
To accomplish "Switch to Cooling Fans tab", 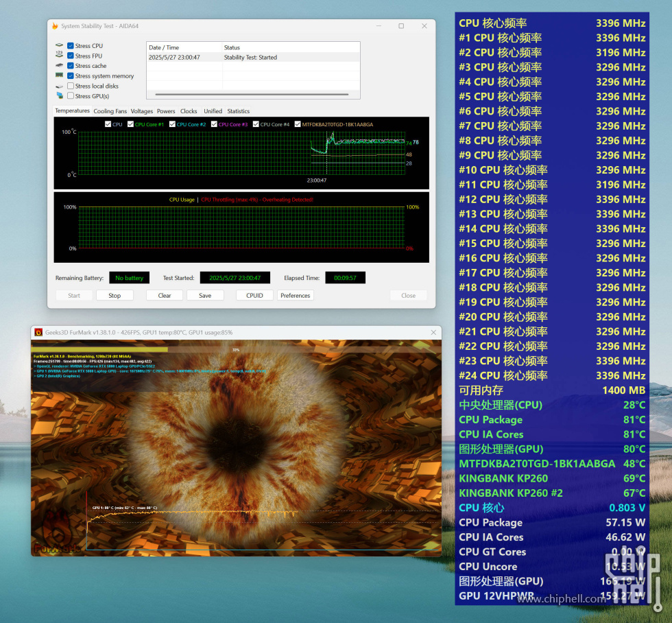I will (x=110, y=111).
